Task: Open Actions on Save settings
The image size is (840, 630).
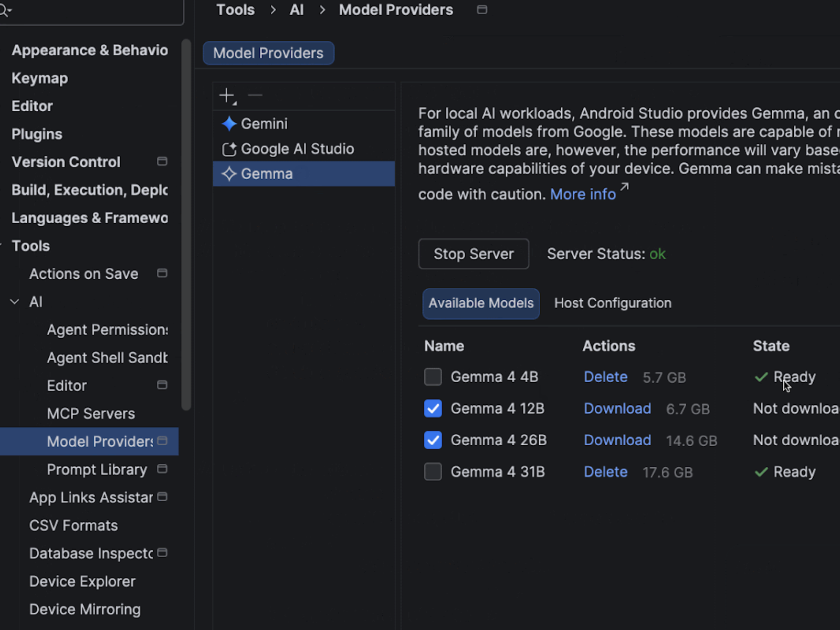Action: 84,274
